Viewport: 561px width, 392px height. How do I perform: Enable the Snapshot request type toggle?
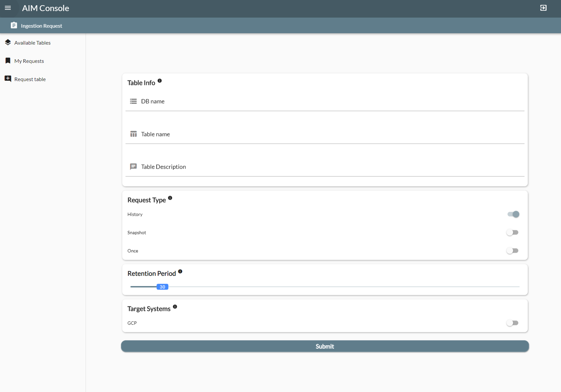click(x=512, y=232)
